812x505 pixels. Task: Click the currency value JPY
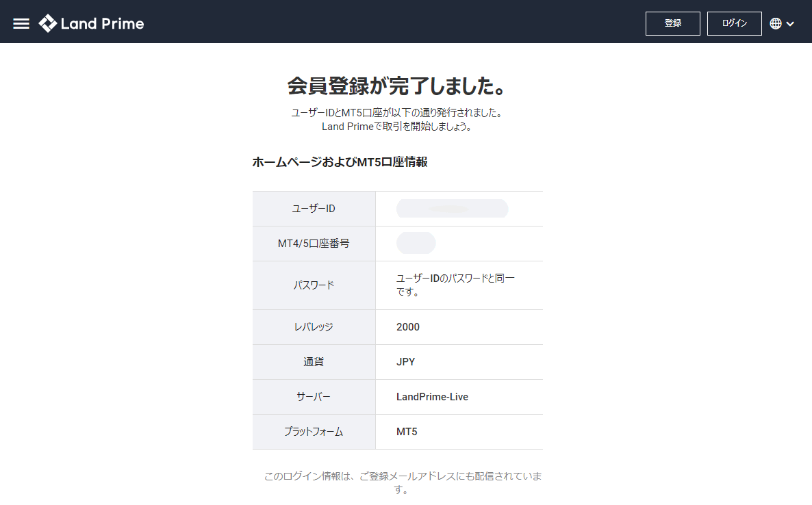(x=405, y=362)
